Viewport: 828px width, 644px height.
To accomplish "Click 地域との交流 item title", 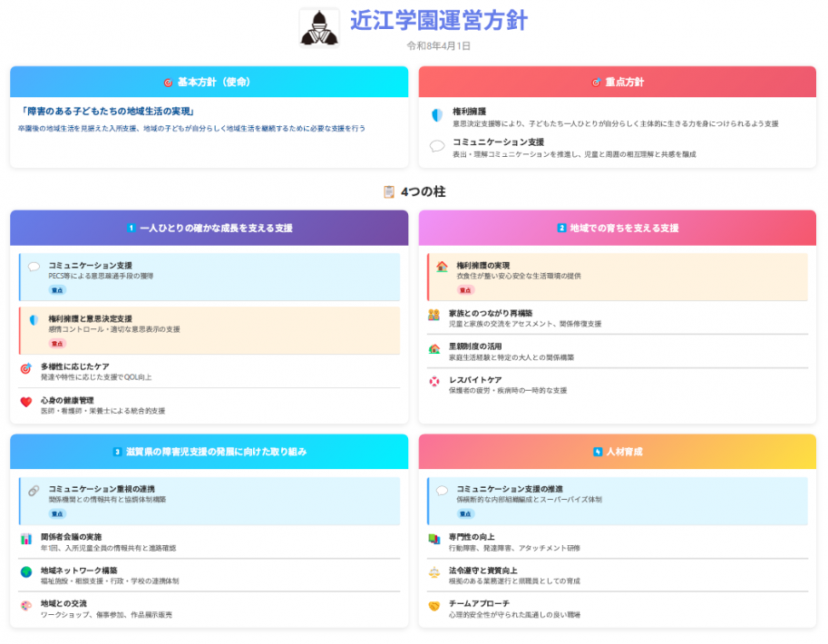I will coord(63,604).
